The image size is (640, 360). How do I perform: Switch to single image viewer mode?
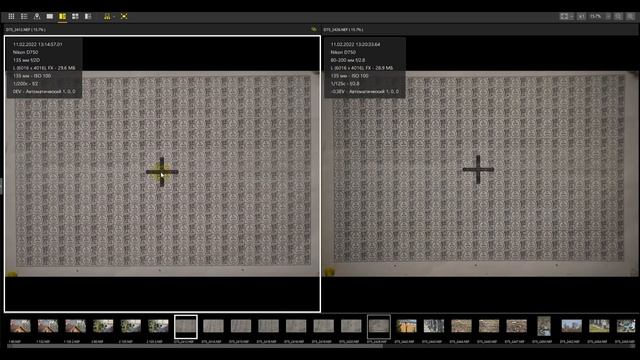click(x=50, y=16)
